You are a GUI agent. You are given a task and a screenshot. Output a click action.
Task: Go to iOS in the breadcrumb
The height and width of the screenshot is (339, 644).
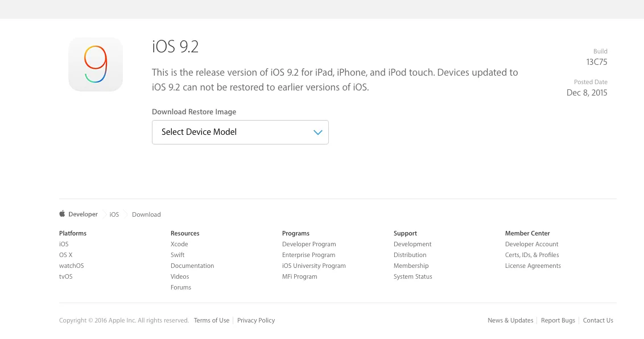click(x=114, y=214)
